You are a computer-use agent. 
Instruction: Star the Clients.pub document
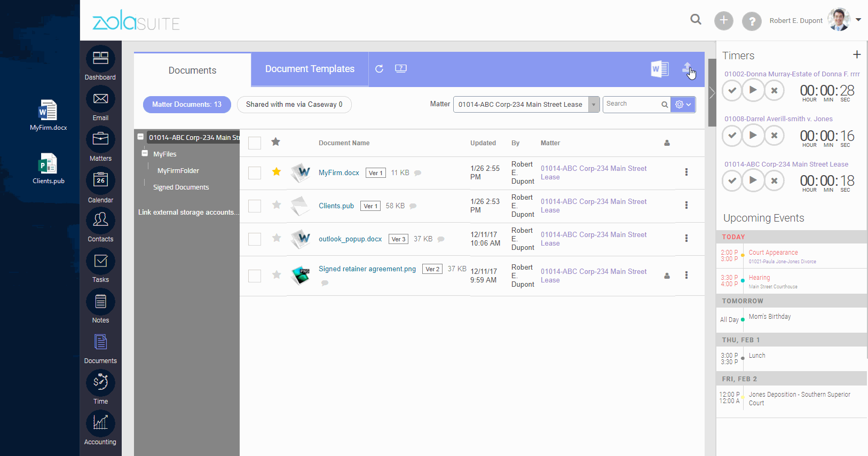click(x=277, y=205)
